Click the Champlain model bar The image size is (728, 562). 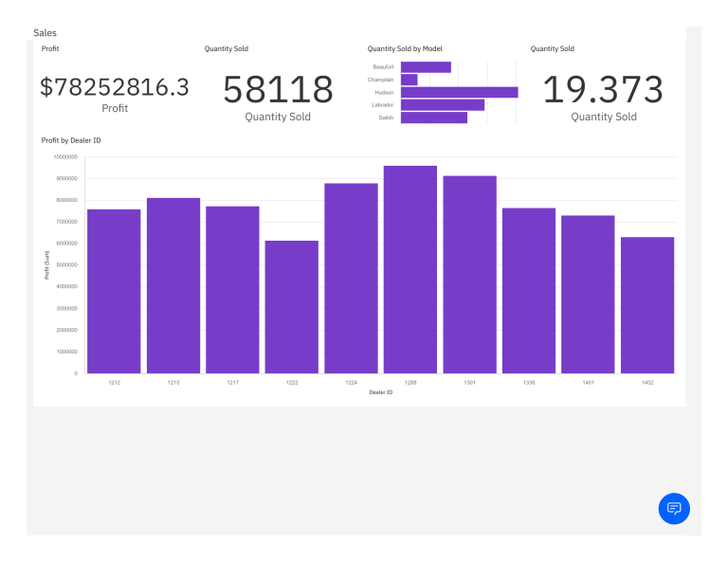409,80
